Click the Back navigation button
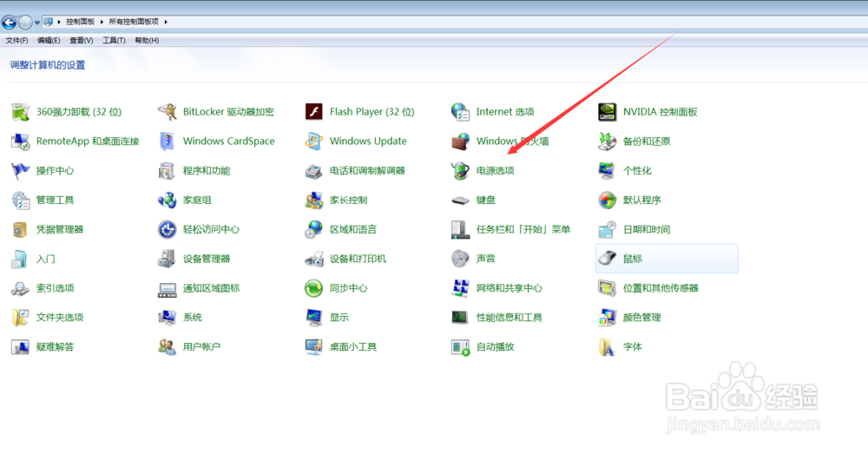Screen dimensions: 868x454 [x=10, y=23]
